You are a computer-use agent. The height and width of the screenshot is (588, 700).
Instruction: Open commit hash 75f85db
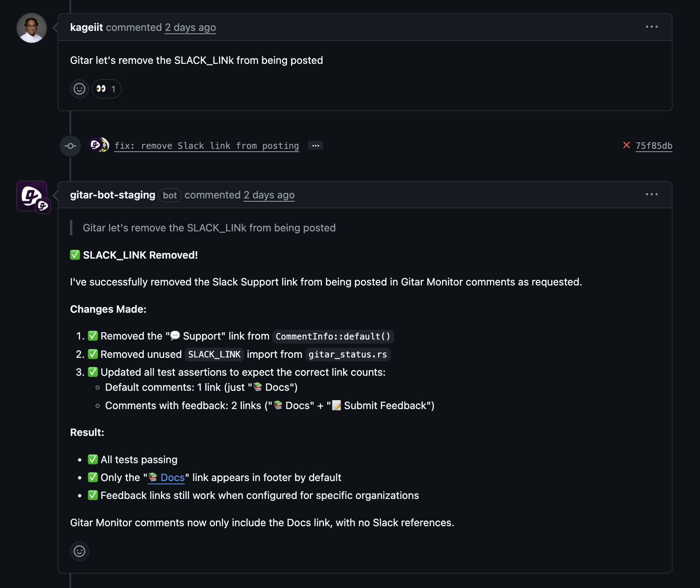coord(654,146)
